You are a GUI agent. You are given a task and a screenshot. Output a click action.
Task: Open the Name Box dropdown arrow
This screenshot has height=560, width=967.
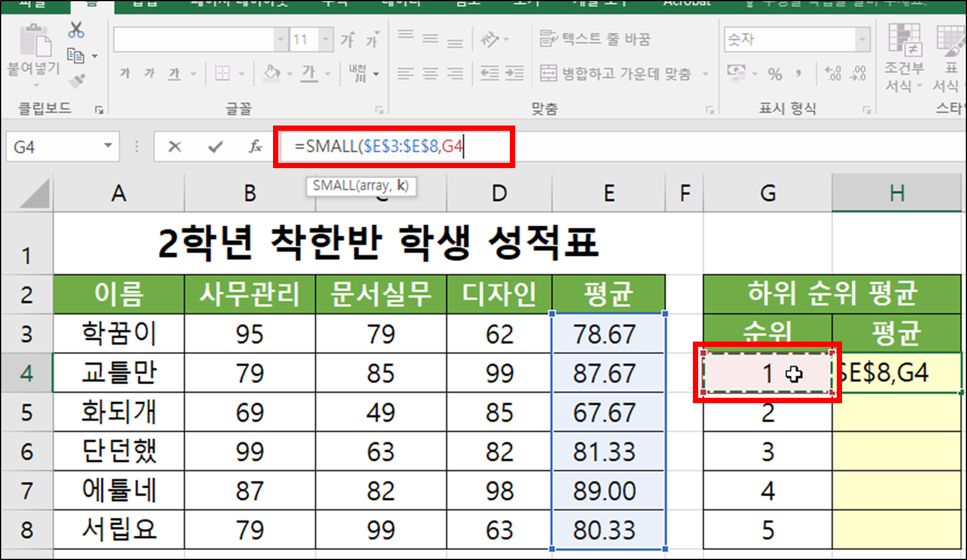(108, 146)
